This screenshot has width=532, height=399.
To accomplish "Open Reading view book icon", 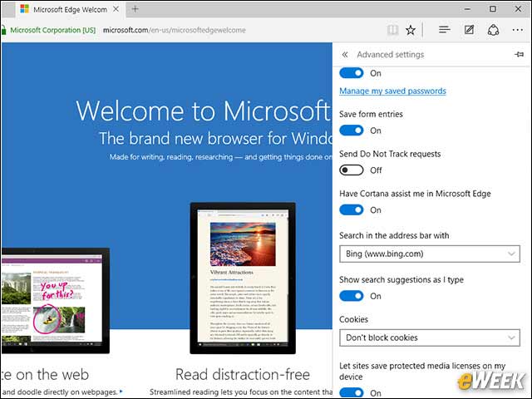I will [392, 30].
